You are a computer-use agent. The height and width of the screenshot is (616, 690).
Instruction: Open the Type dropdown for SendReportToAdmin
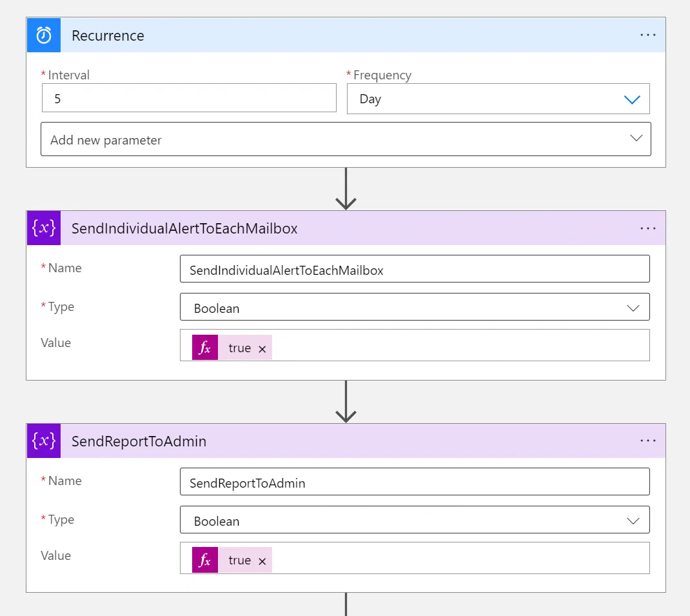[x=415, y=520]
